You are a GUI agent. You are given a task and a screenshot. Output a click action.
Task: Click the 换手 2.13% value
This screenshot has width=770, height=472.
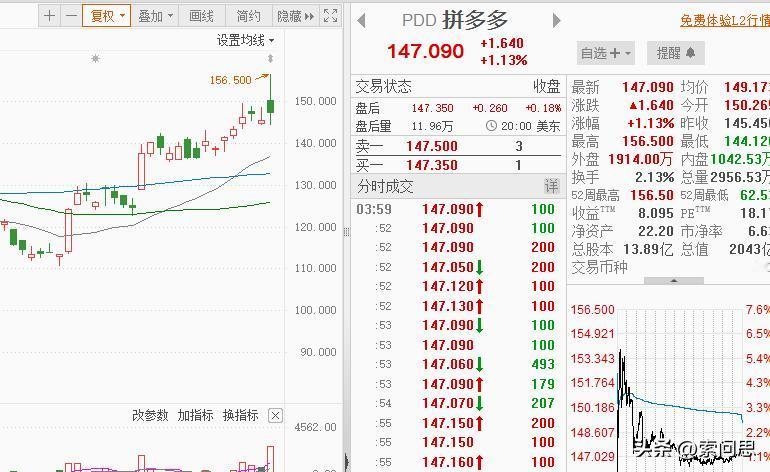[654, 177]
